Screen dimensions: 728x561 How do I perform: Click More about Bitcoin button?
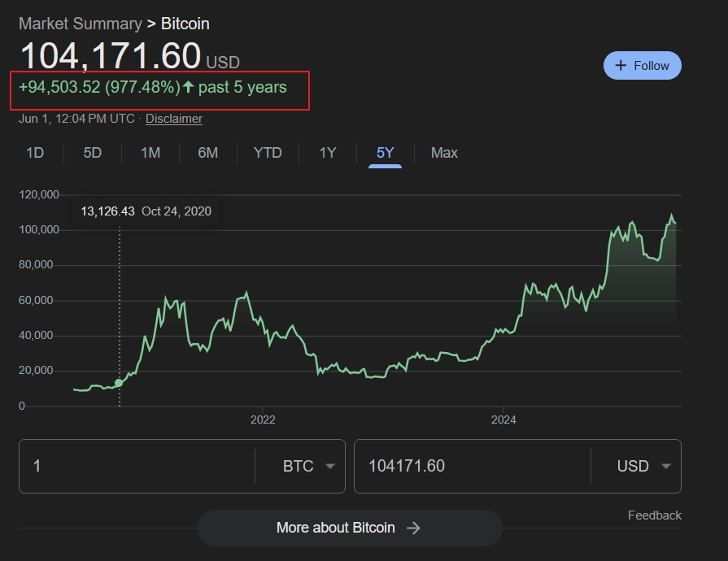(350, 528)
